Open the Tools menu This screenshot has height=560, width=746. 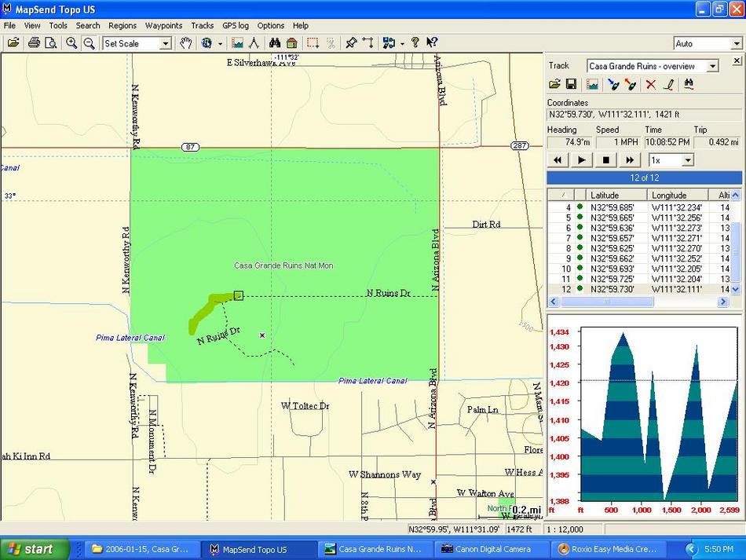click(58, 26)
